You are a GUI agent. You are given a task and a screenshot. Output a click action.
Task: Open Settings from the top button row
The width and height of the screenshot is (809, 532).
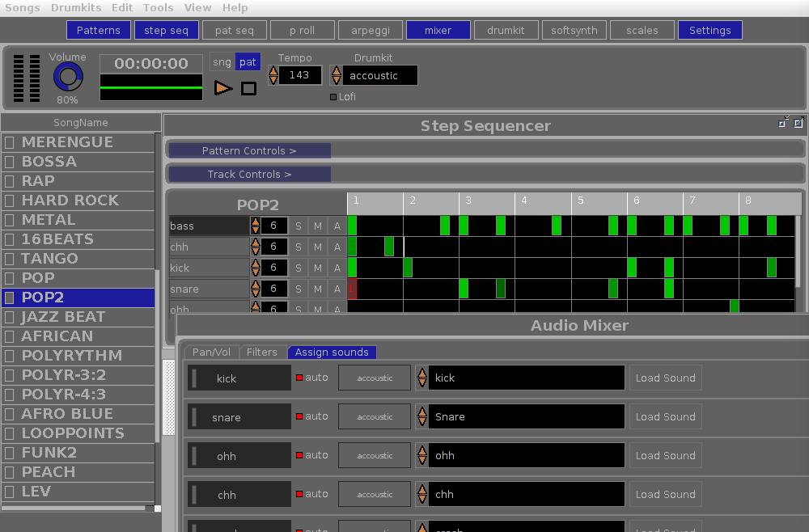point(709,30)
